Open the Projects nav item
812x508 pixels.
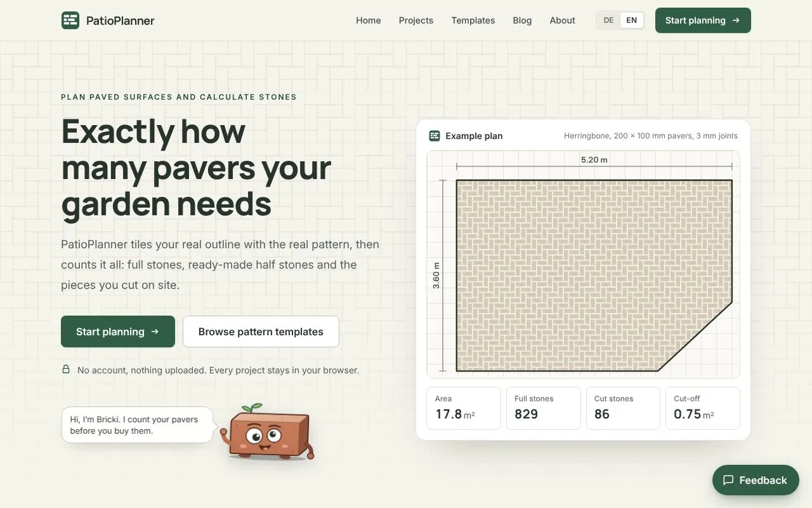tap(416, 20)
